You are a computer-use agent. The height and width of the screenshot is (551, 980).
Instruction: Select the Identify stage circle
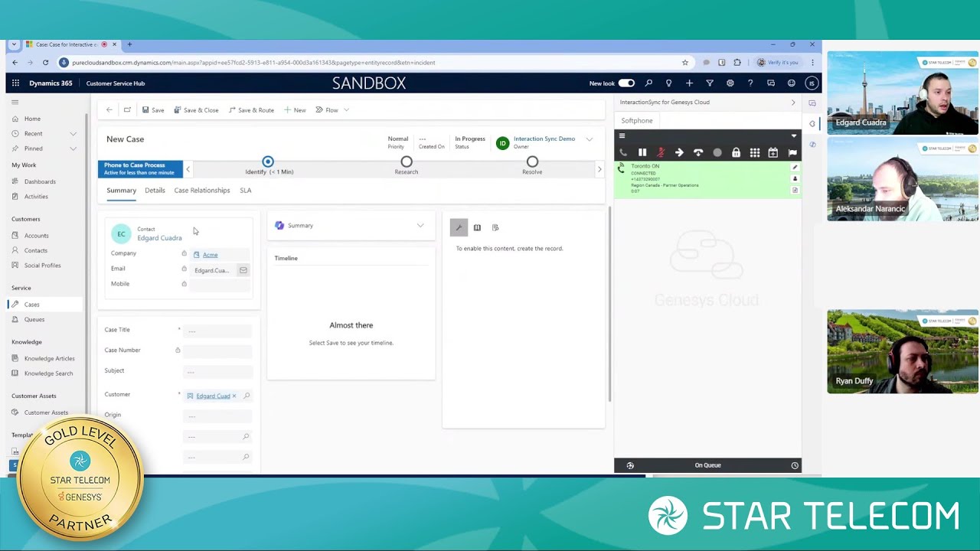tap(268, 161)
